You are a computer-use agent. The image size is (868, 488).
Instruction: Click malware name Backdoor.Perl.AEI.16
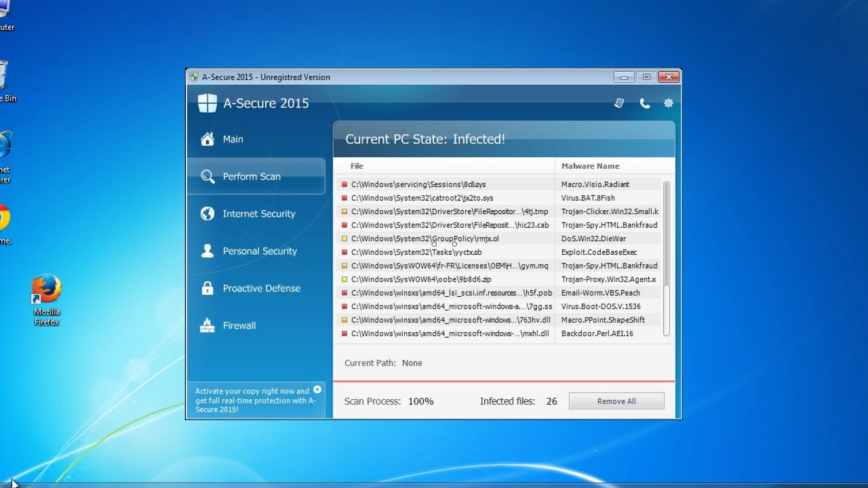pos(597,333)
